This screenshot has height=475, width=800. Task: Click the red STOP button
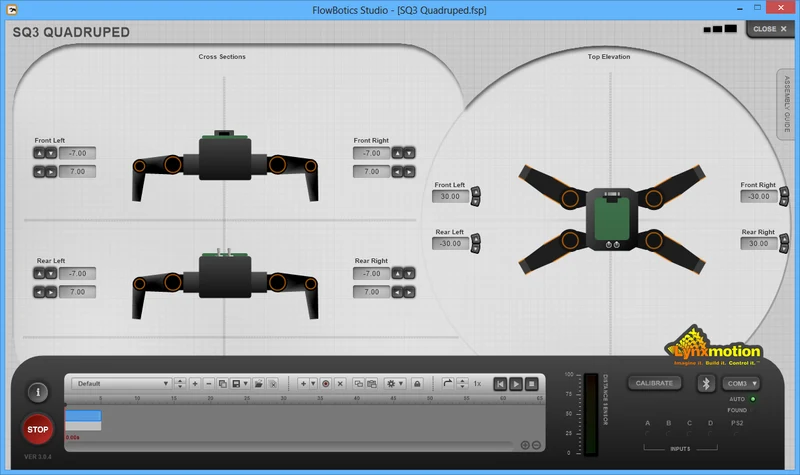coord(38,429)
